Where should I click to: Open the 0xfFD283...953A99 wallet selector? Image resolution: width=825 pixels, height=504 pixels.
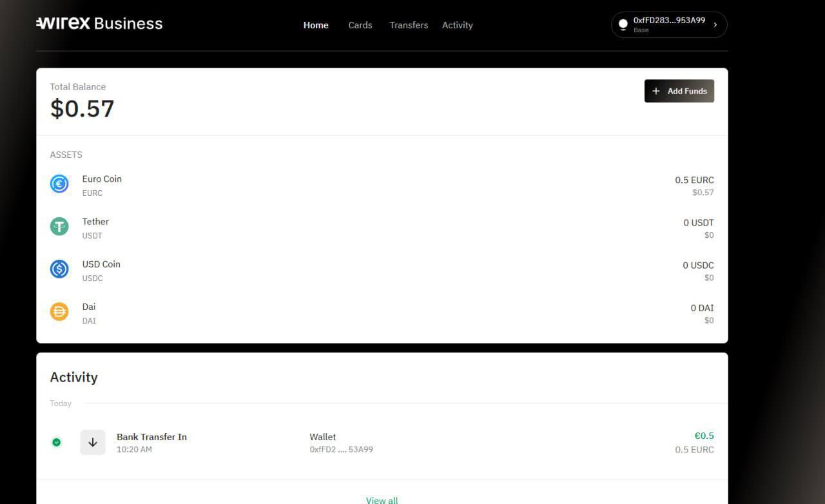[x=668, y=24]
